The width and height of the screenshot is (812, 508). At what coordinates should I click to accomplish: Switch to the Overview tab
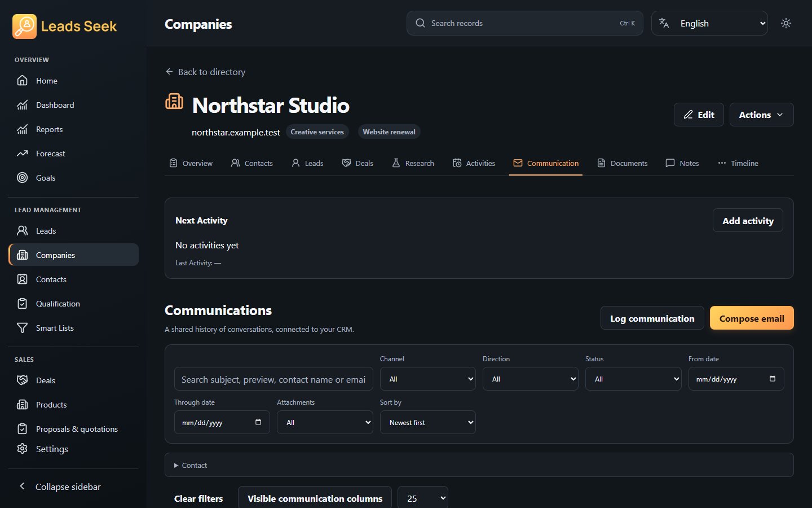click(191, 163)
